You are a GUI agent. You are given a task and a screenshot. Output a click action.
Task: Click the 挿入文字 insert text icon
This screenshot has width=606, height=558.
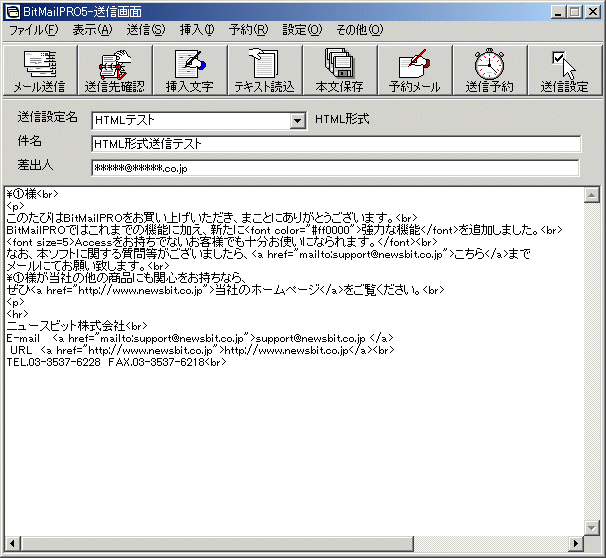click(x=190, y=70)
